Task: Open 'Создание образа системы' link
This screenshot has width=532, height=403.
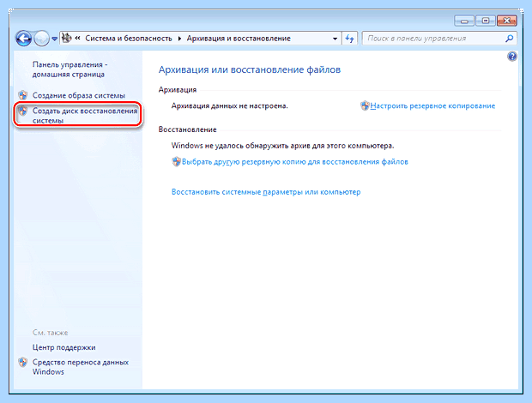Action: click(x=79, y=95)
